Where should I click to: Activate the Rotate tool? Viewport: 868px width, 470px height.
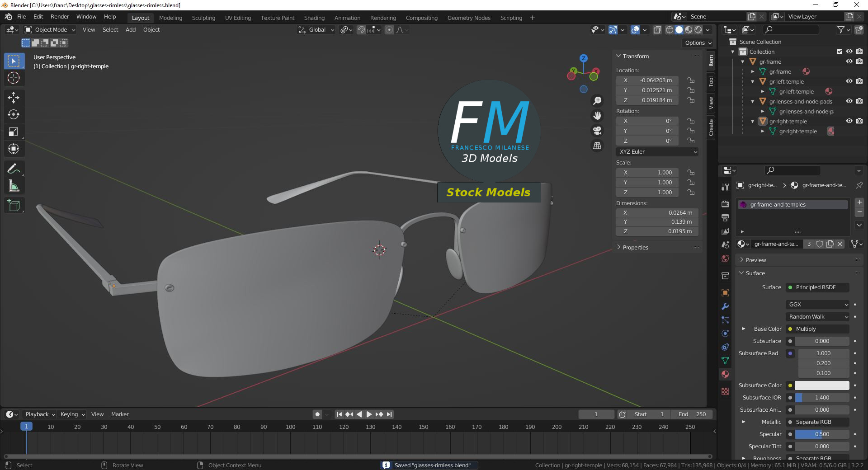coord(14,114)
